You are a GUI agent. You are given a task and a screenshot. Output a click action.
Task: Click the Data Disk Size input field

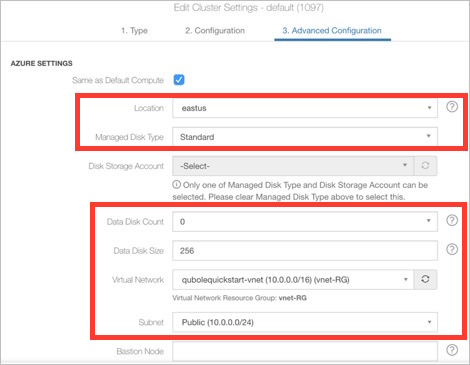click(305, 250)
